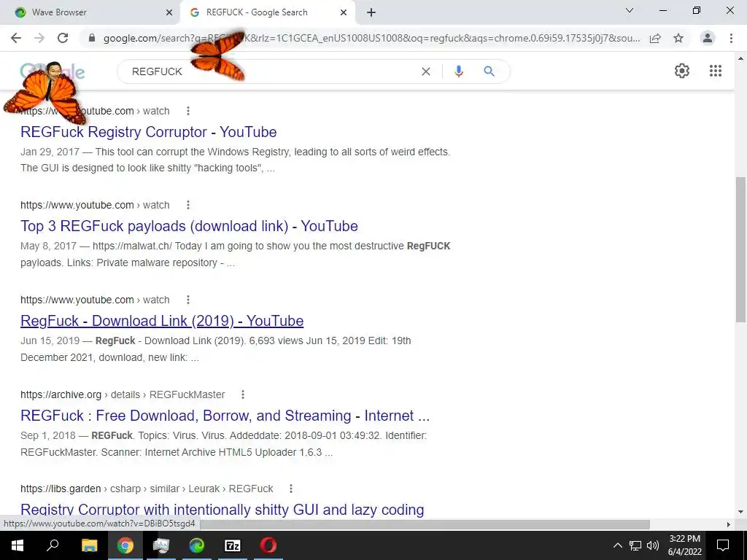Click the May 8, 2017 snippet text
The width and height of the screenshot is (747, 560).
tap(236, 254)
